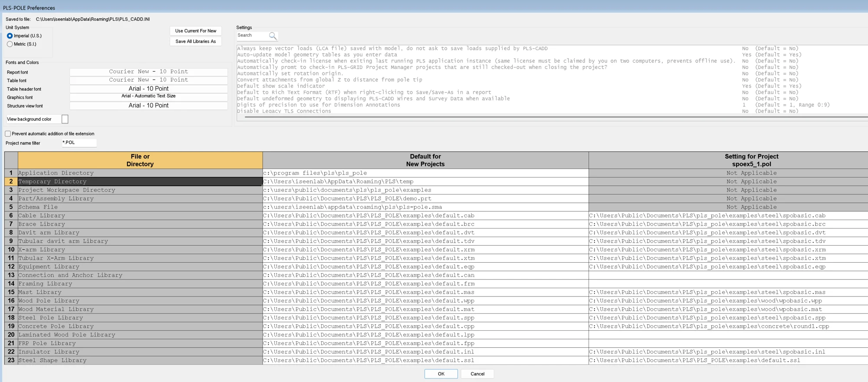Click row number 13 header

coord(11,275)
